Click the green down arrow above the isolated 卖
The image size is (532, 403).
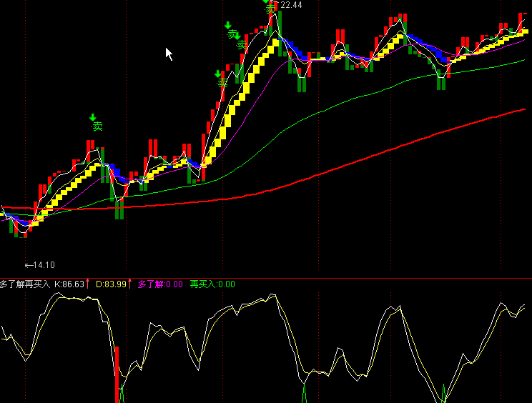click(93, 118)
